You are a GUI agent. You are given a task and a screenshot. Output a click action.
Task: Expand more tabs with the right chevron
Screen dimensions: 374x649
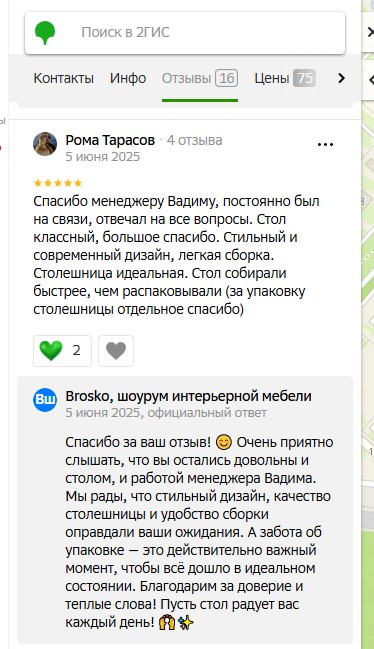pyautogui.click(x=341, y=78)
